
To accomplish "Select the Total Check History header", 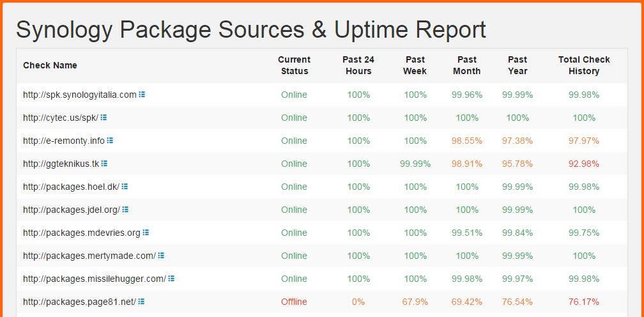I will 584,65.
